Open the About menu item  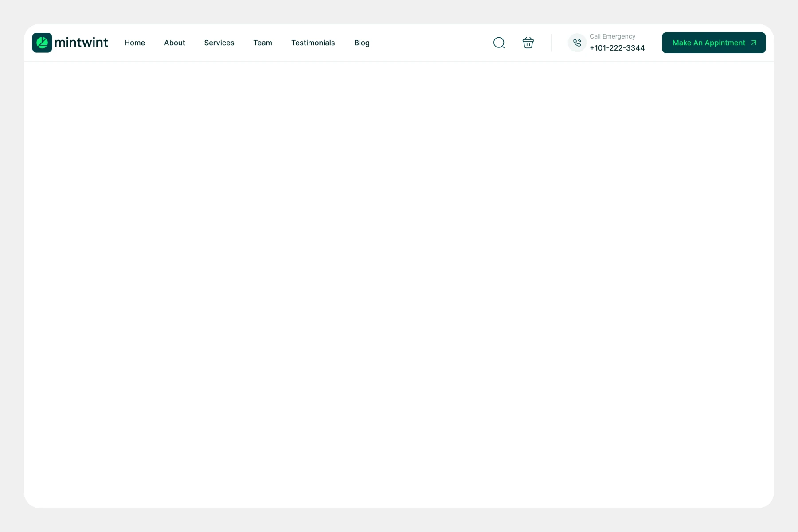click(175, 43)
